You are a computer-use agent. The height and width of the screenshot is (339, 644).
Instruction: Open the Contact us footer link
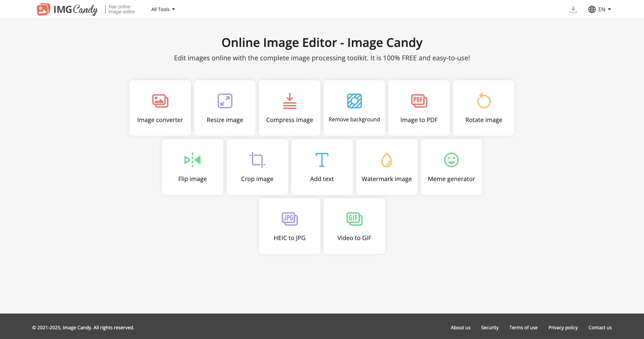(600, 328)
